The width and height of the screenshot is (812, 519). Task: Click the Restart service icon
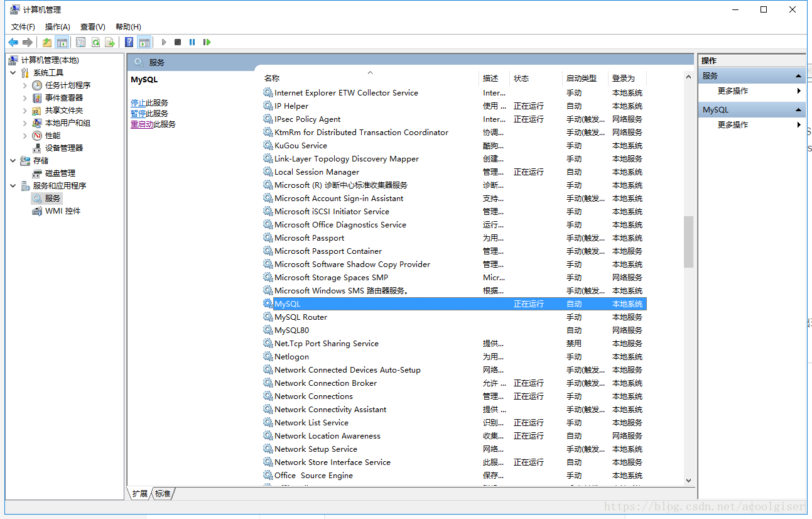click(x=207, y=42)
